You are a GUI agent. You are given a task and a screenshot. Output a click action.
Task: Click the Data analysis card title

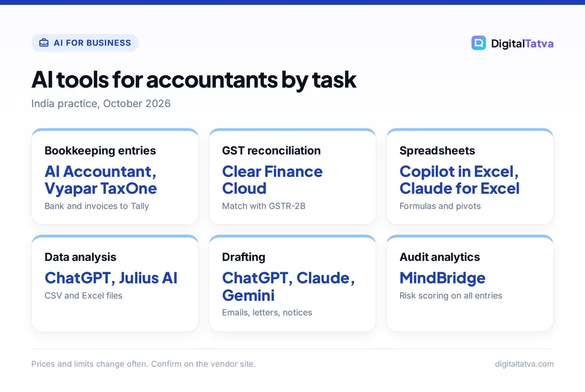(x=80, y=257)
